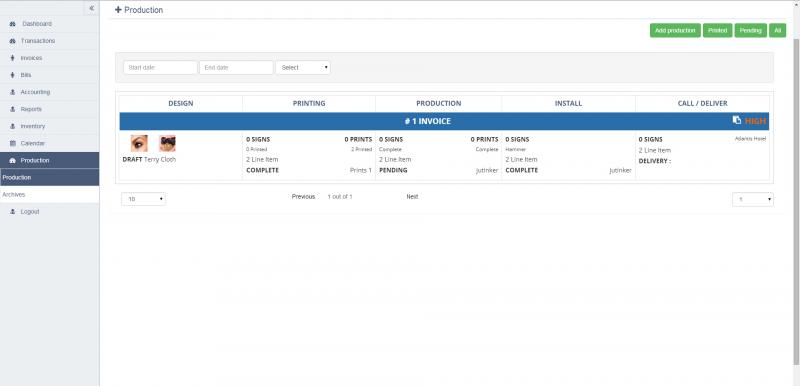Open the Select filter dropdown
Viewport: 800px width, 386px height.
click(x=303, y=67)
